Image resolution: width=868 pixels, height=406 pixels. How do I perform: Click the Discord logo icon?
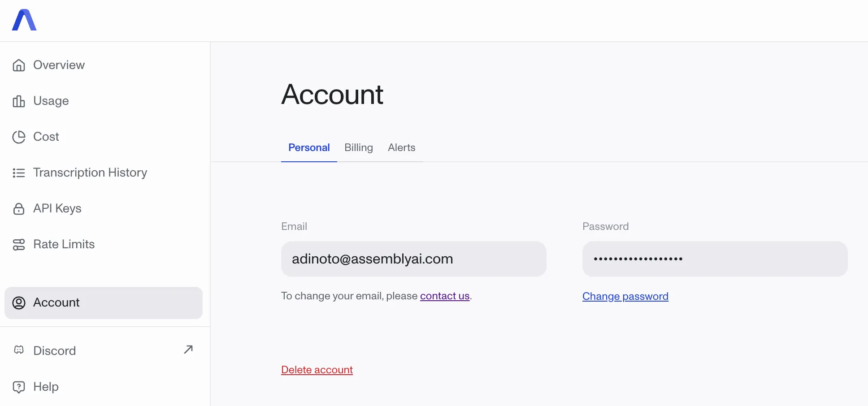tap(19, 350)
